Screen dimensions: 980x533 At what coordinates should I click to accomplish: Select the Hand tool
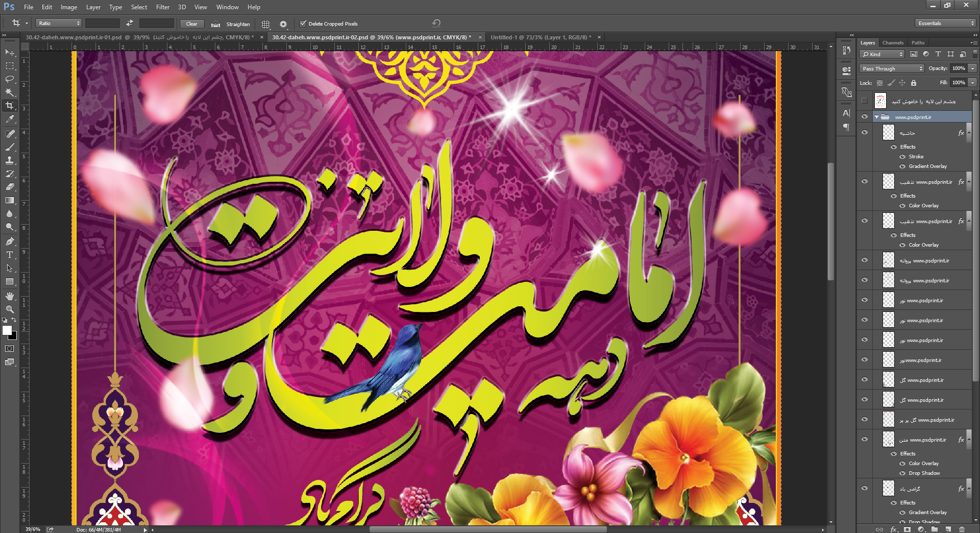click(10, 296)
